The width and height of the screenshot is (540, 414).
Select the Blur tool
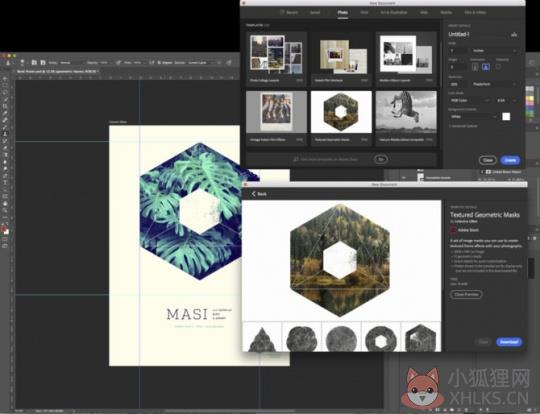(x=5, y=162)
